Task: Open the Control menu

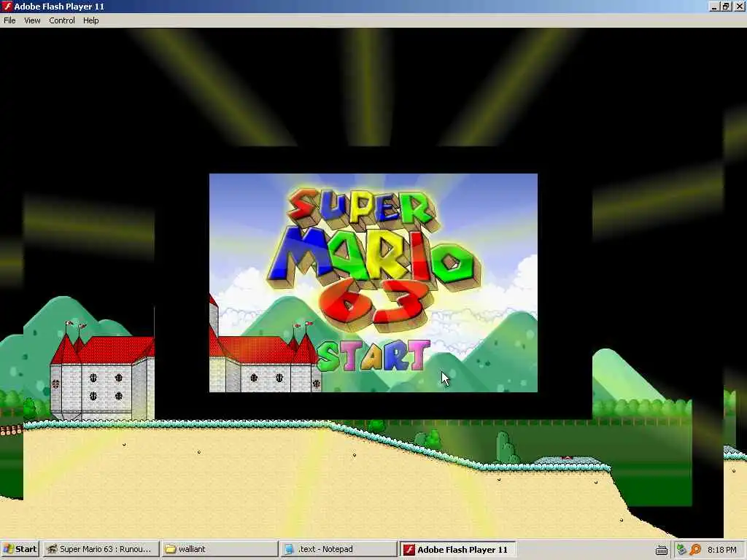Action: [62, 20]
